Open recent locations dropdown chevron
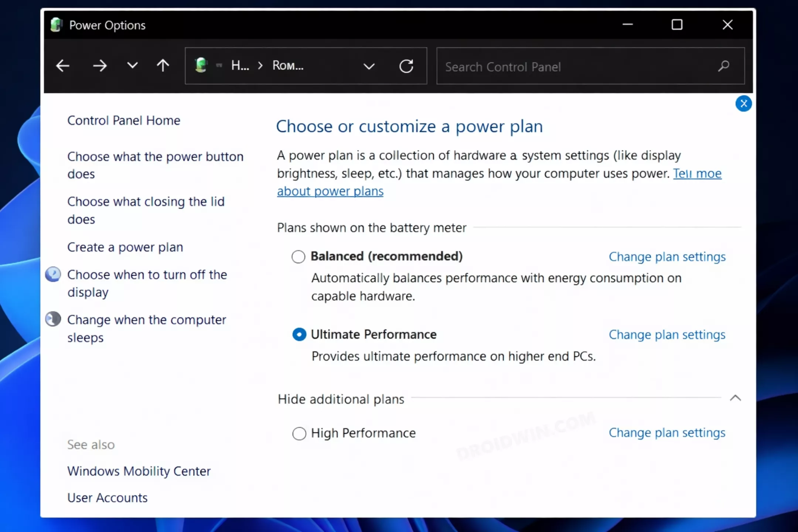This screenshot has height=532, width=798. (132, 66)
